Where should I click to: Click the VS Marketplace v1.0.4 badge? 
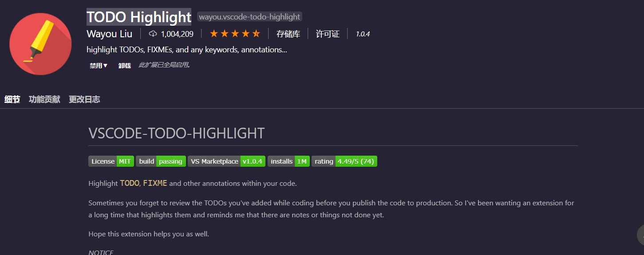coord(226,161)
